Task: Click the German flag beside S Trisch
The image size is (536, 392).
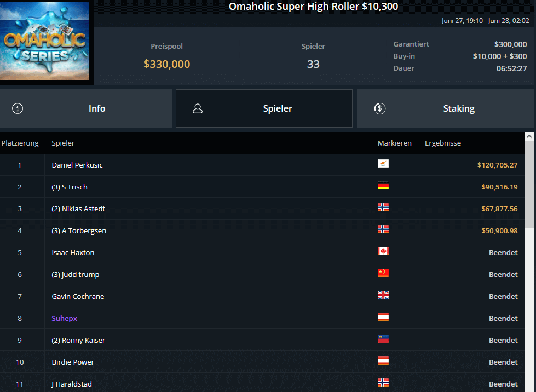Action: pos(383,186)
